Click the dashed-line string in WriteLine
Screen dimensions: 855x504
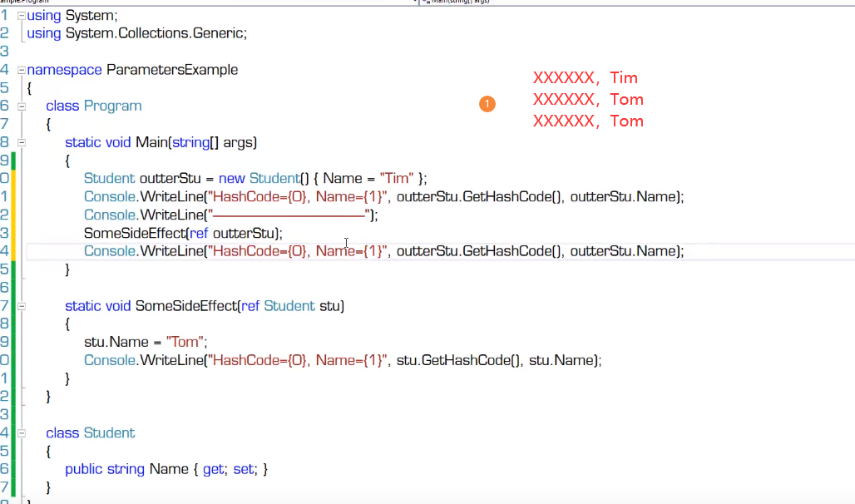click(x=289, y=215)
